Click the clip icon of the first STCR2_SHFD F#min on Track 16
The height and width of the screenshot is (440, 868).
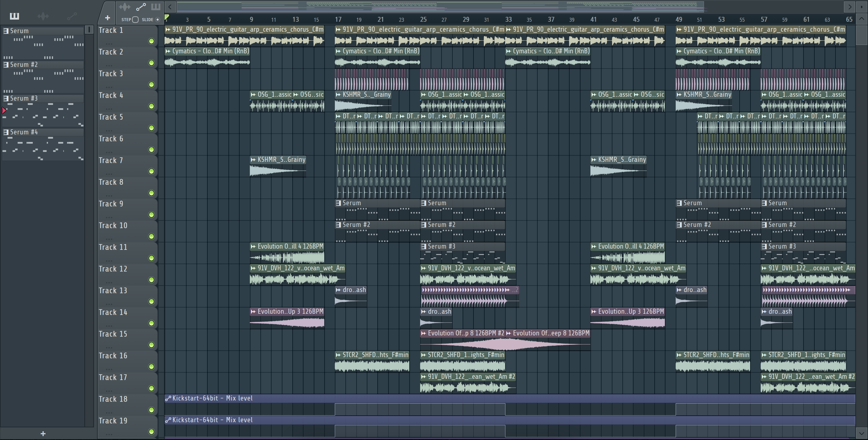338,355
